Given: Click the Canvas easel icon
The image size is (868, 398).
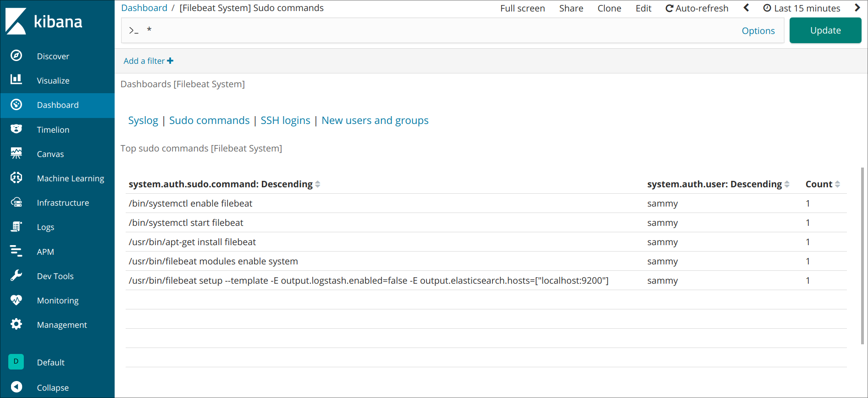Looking at the screenshot, I should (16, 153).
